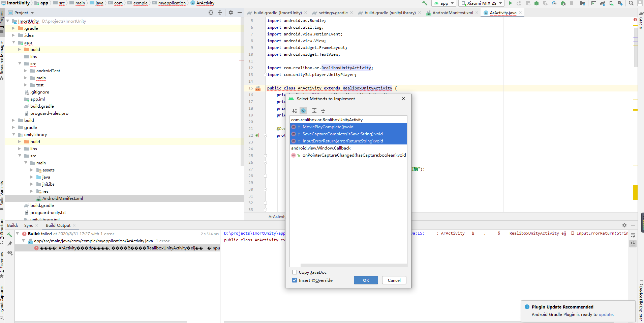Sync project with Gradle files elephant icon
The height and width of the screenshot is (323, 644).
click(603, 3)
